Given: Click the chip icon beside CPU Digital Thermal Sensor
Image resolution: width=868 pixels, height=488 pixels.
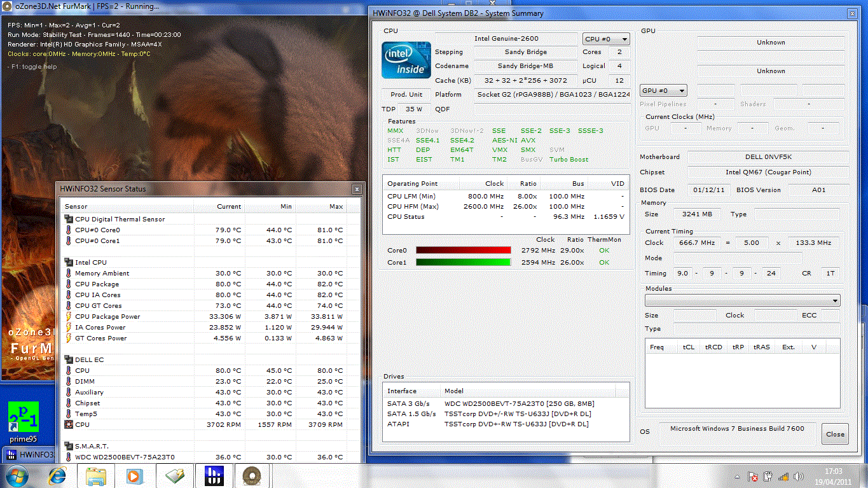Looking at the screenshot, I should coord(69,220).
